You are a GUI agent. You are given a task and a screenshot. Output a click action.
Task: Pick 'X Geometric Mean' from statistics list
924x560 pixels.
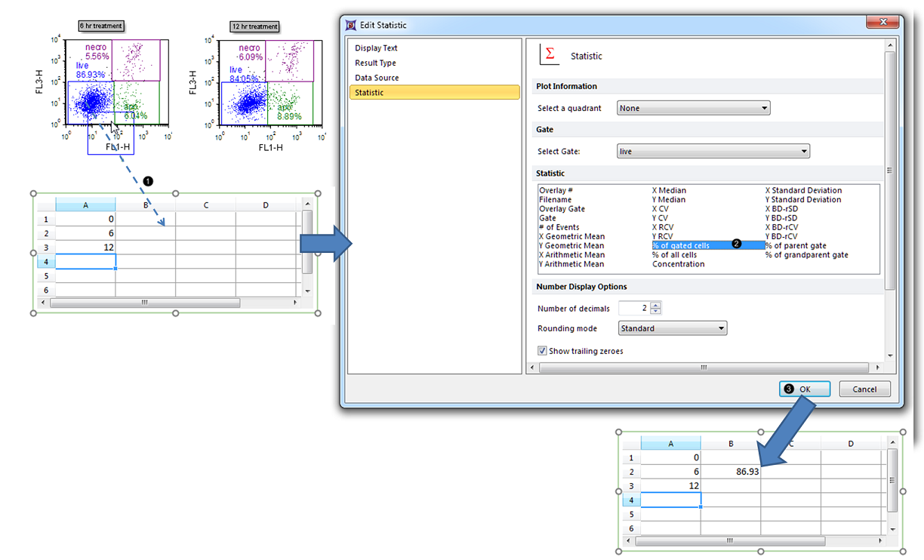[x=571, y=237]
